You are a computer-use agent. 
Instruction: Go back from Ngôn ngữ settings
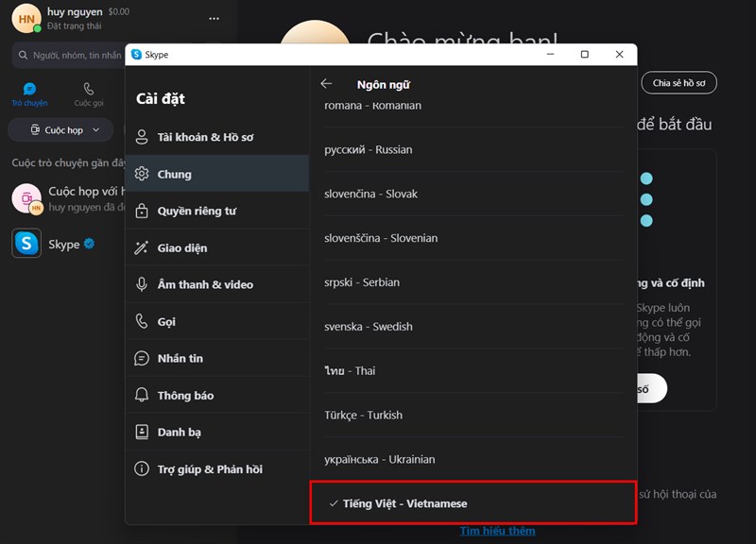point(328,83)
